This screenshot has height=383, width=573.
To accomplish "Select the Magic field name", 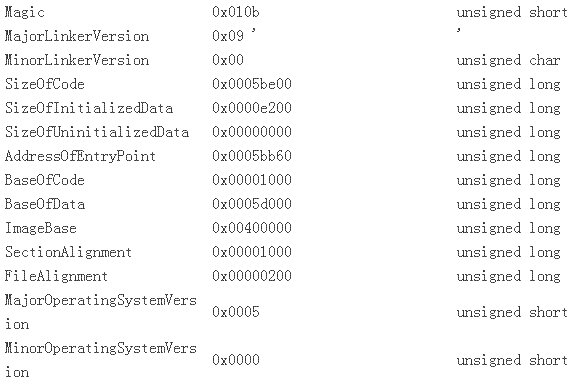I will pyautogui.click(x=24, y=12).
